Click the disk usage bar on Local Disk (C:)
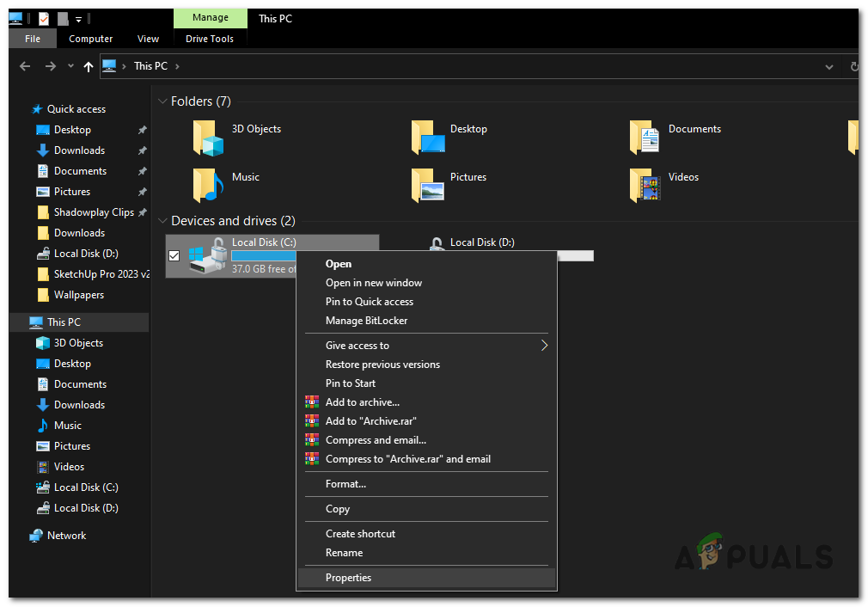 point(258,255)
